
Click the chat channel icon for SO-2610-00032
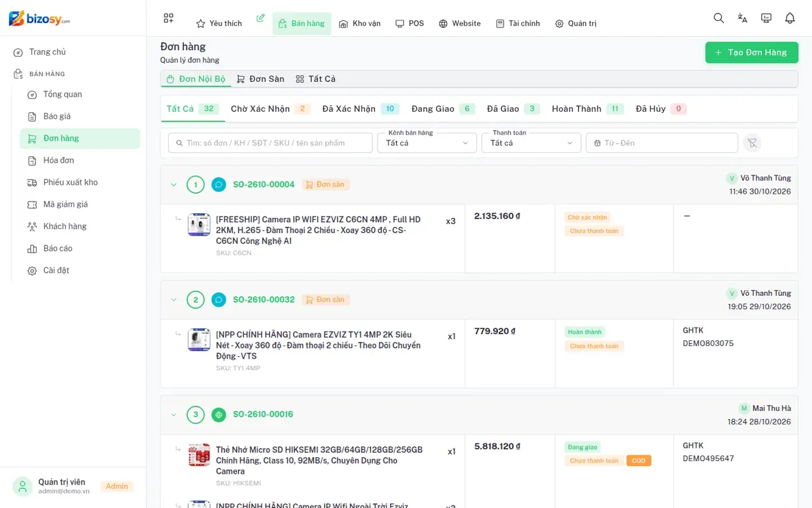click(x=218, y=300)
